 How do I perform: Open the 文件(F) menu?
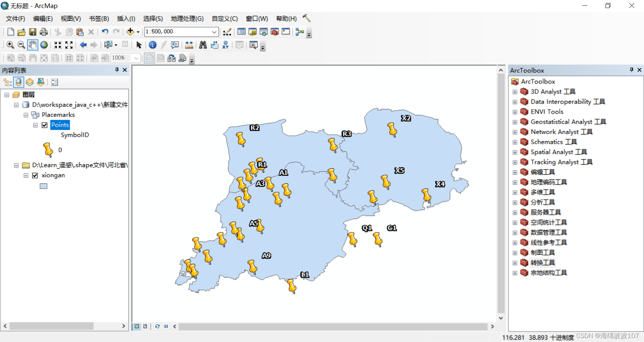click(x=15, y=19)
